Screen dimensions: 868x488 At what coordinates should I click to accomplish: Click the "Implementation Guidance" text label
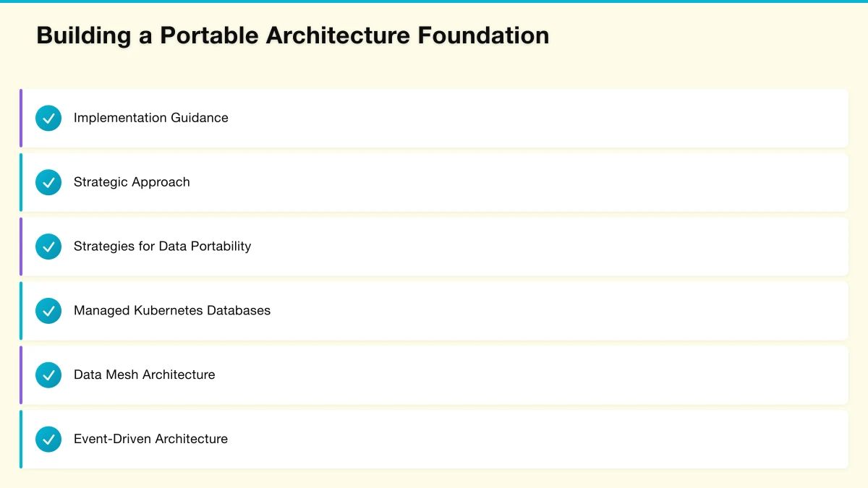pyautogui.click(x=150, y=118)
